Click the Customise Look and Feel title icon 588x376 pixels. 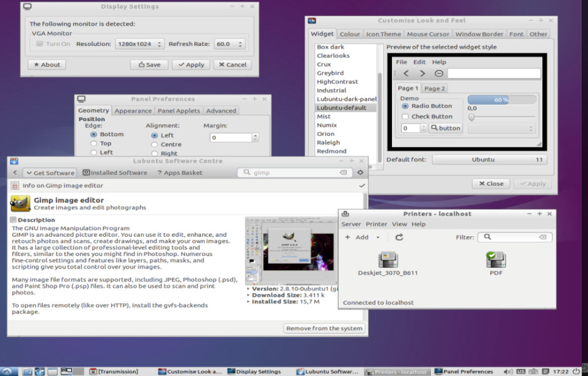[312, 21]
